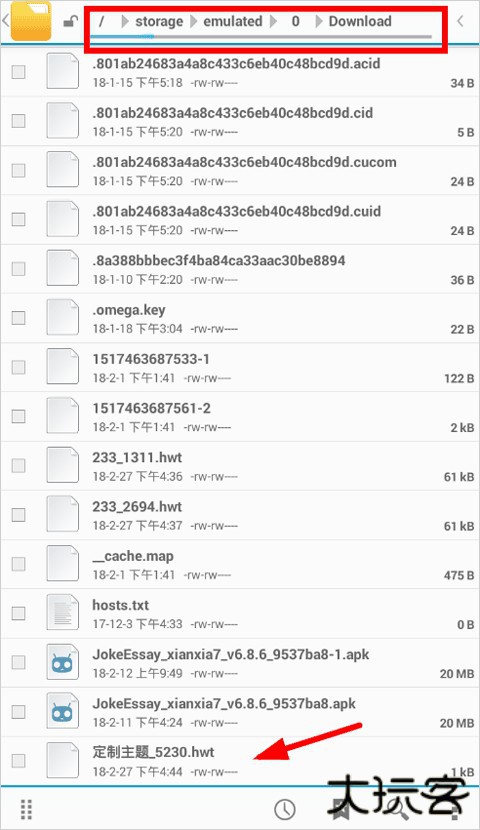Check the box for .omega.key
The height and width of the screenshot is (830, 480).
click(x=19, y=318)
